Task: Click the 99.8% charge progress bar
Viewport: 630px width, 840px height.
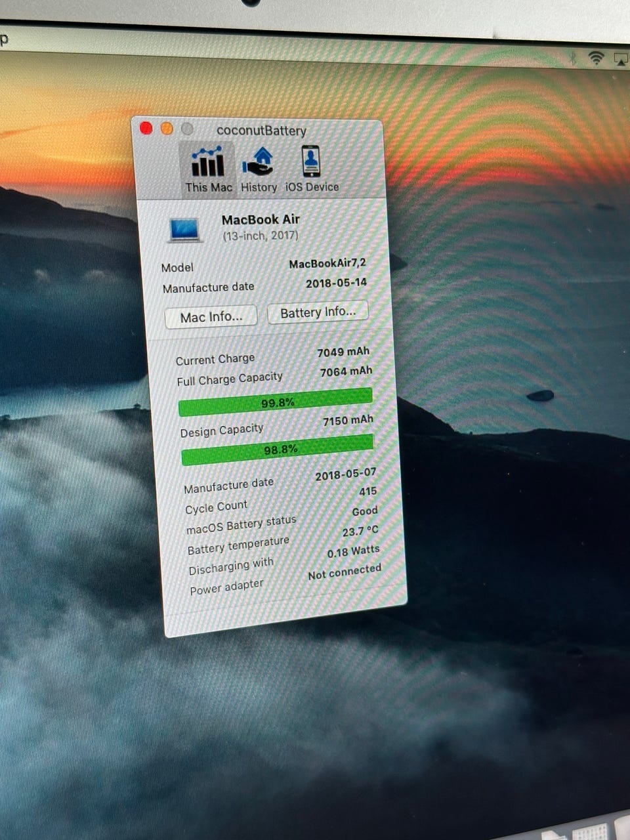Action: coord(276,402)
